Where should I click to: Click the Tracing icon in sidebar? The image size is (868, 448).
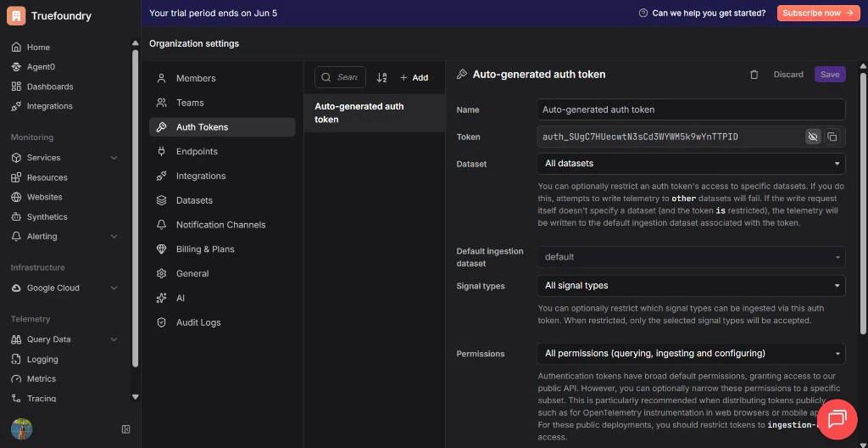[17, 398]
